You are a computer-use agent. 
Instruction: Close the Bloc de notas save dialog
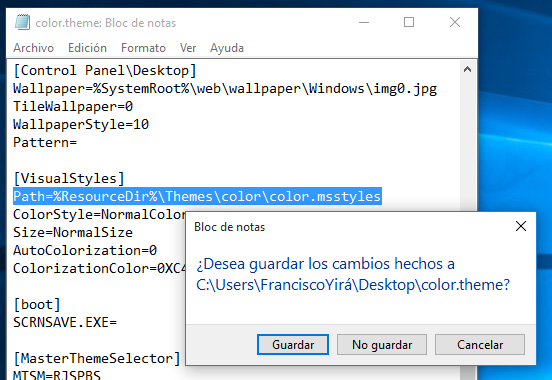click(521, 226)
